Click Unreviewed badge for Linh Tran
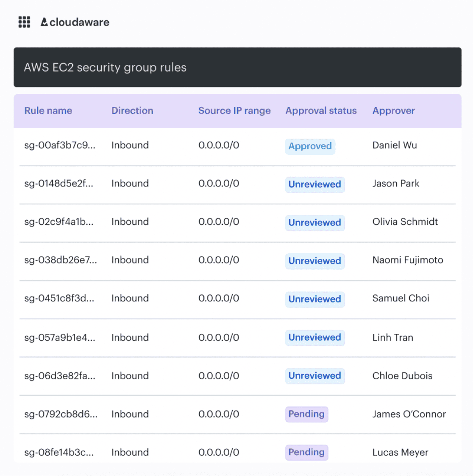This screenshot has height=476, width=473. [x=314, y=338]
